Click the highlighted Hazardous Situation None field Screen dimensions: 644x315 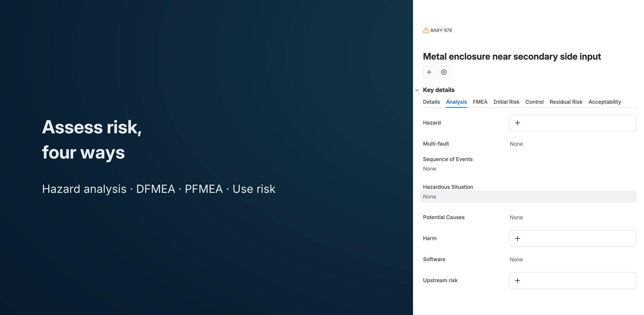point(528,197)
